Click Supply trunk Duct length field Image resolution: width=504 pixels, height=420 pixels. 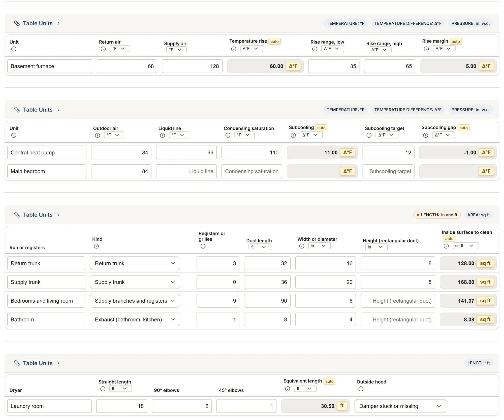pos(267,282)
